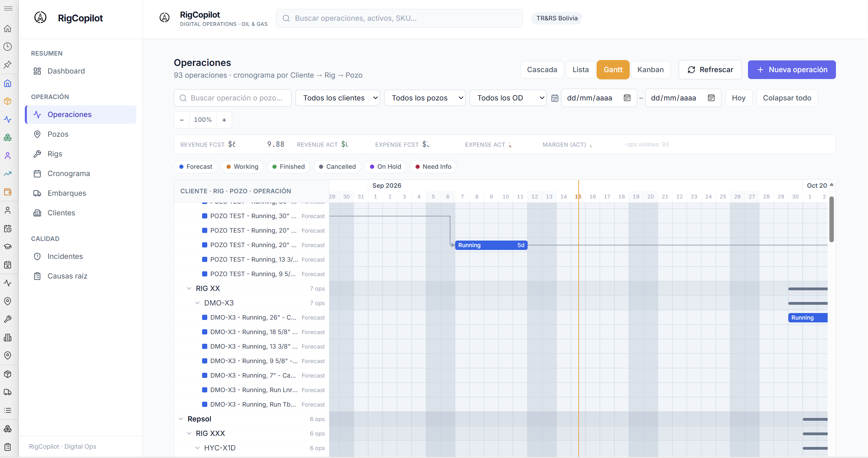868x458 pixels.
Task: Create a Nueva operación
Action: pos(792,70)
